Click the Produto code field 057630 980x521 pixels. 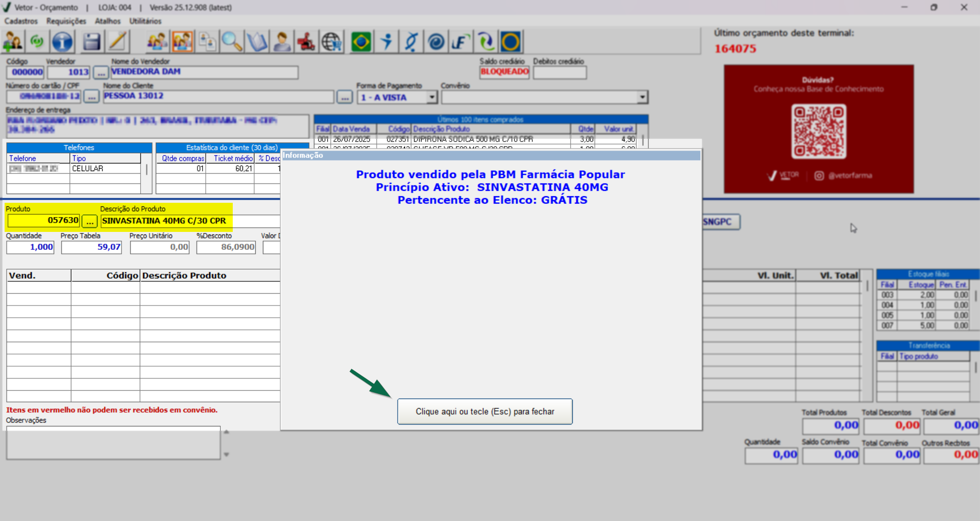pyautogui.click(x=43, y=221)
